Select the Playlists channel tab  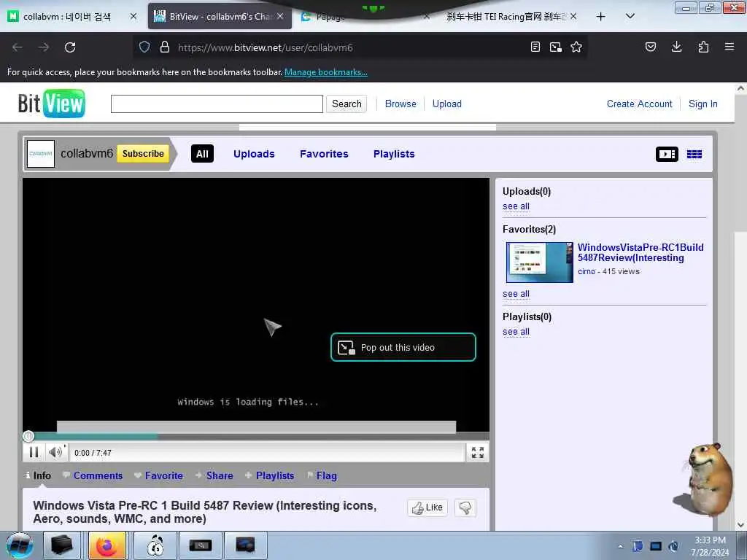394,154
